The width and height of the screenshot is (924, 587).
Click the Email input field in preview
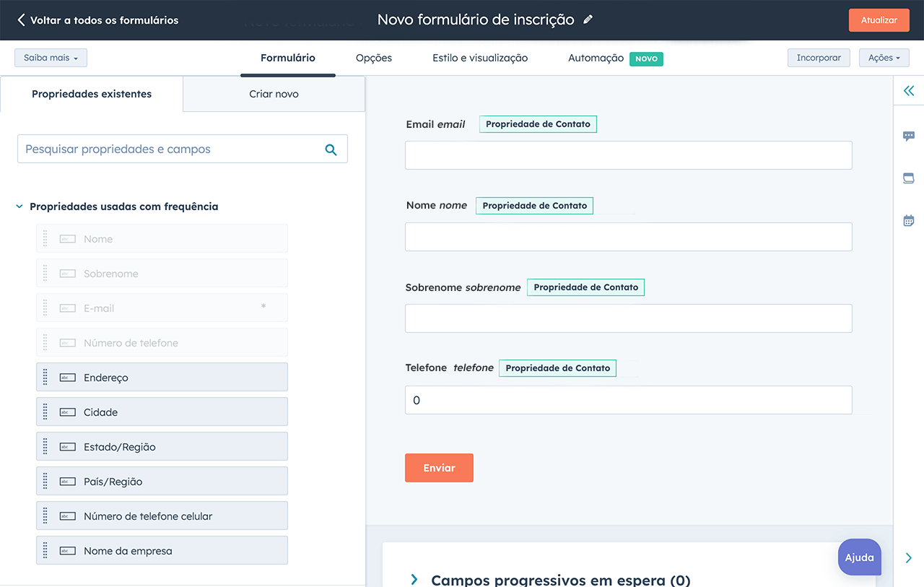pos(628,155)
